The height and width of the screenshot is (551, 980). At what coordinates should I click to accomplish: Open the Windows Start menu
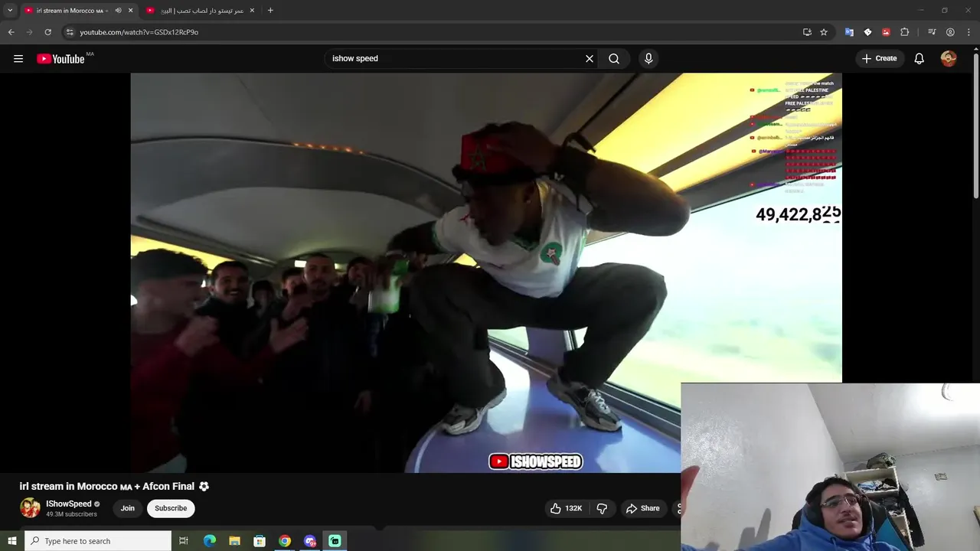11,541
